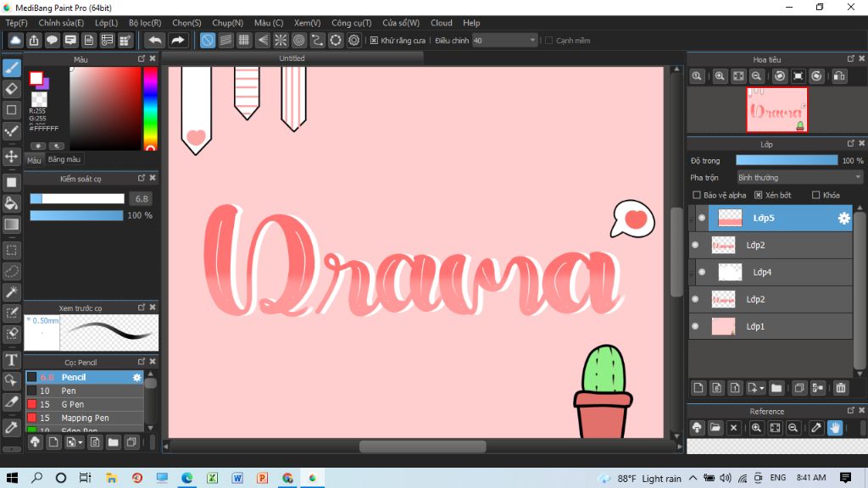Enable the Cạnh mềm checkbox
The image size is (868, 488).
549,41
